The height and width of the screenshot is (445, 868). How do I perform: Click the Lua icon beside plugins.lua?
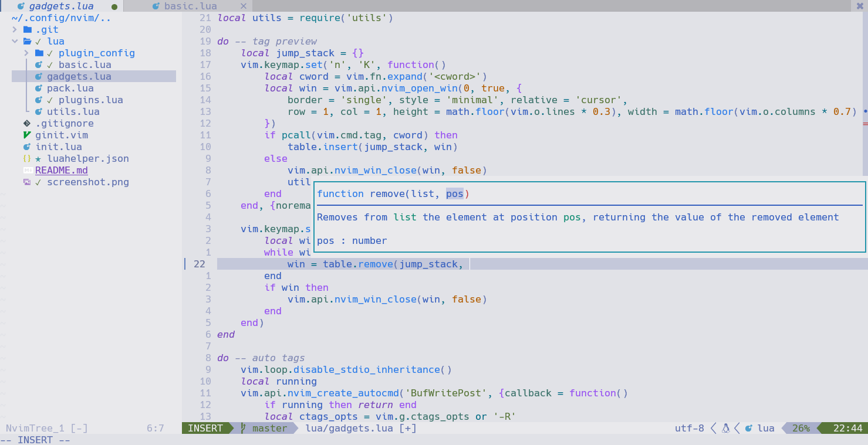[x=39, y=100]
